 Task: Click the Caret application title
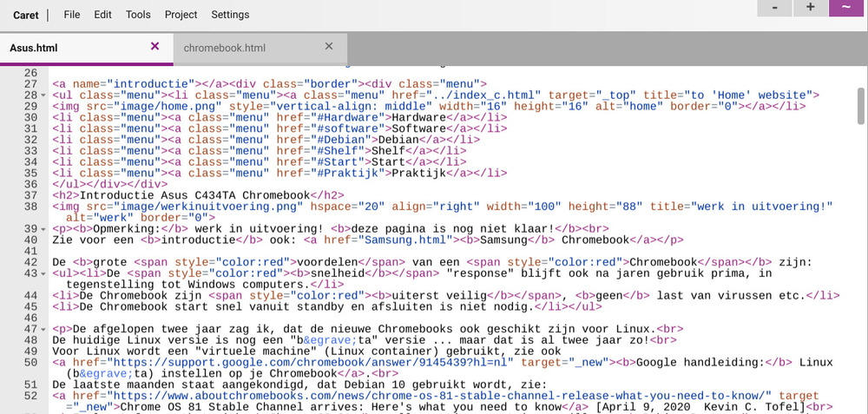26,15
